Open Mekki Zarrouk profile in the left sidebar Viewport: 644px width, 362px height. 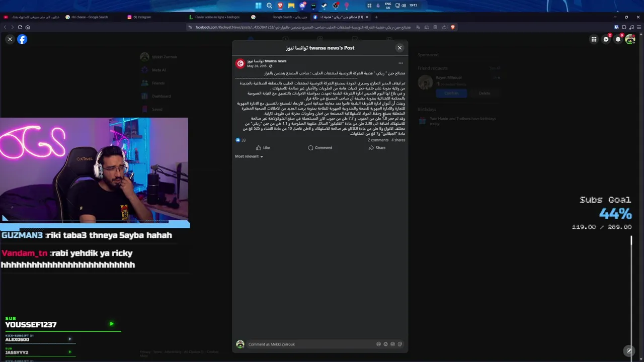pos(159,57)
